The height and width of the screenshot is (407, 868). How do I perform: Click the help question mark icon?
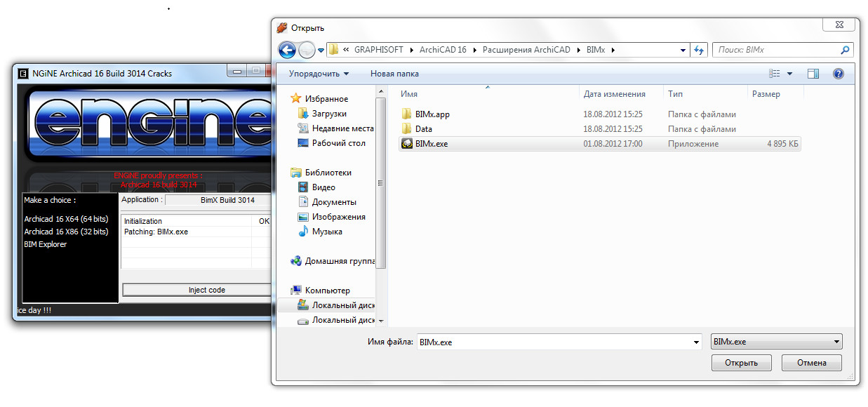(x=837, y=74)
